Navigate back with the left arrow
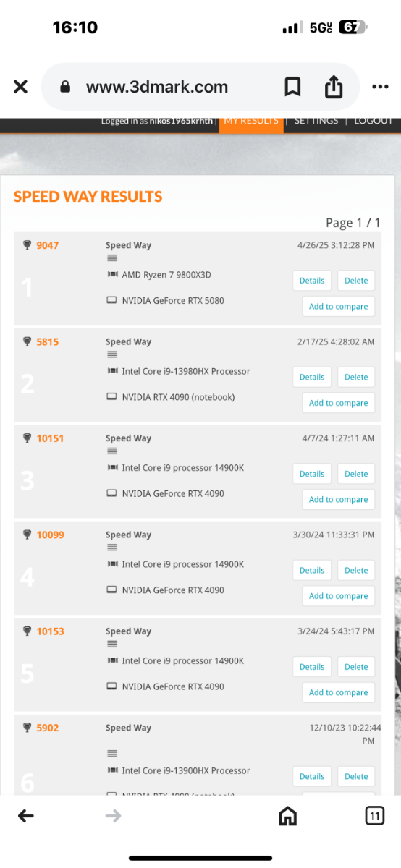Image resolution: width=401 pixels, height=868 pixels. coord(26,816)
